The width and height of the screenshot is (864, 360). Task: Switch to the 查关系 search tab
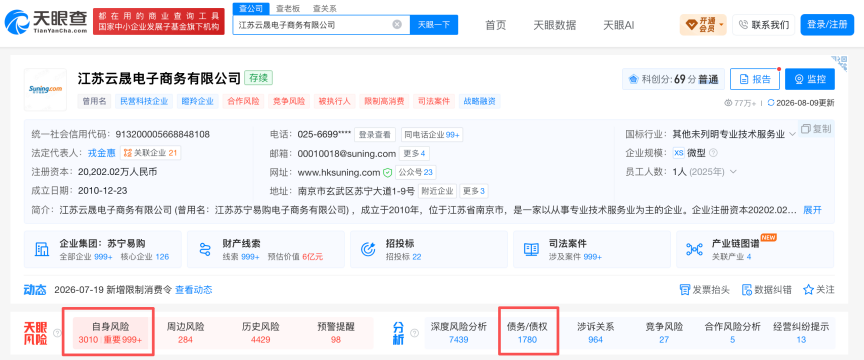click(x=325, y=8)
